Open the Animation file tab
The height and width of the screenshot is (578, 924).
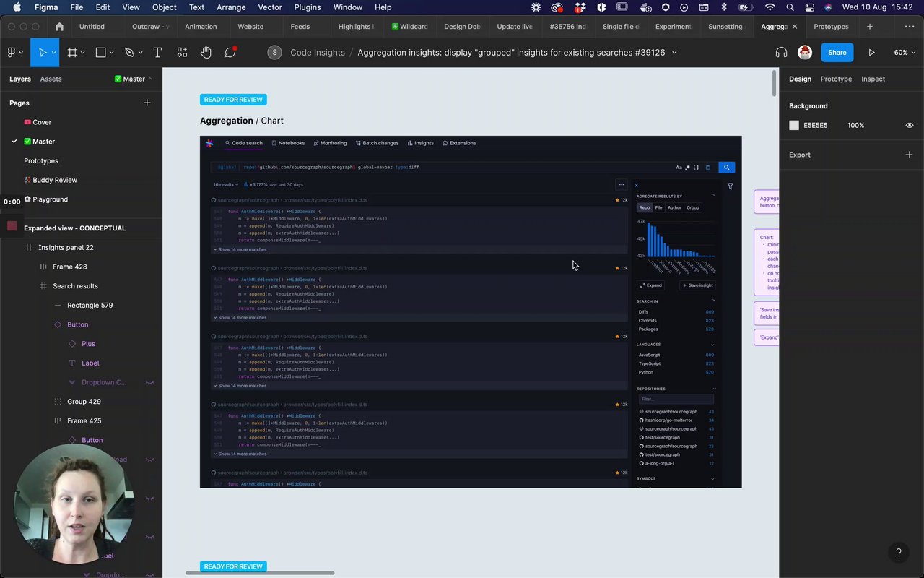point(201,27)
